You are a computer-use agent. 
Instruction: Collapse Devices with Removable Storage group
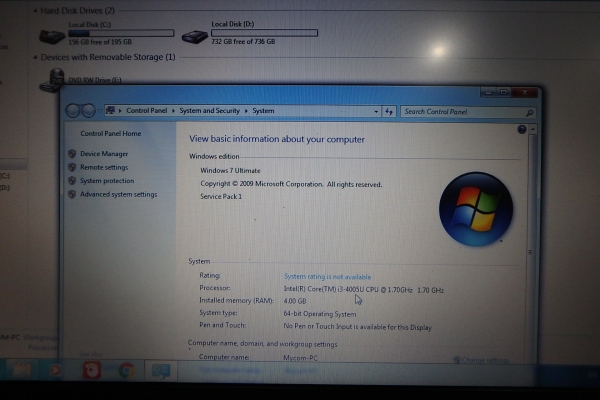click(x=35, y=57)
